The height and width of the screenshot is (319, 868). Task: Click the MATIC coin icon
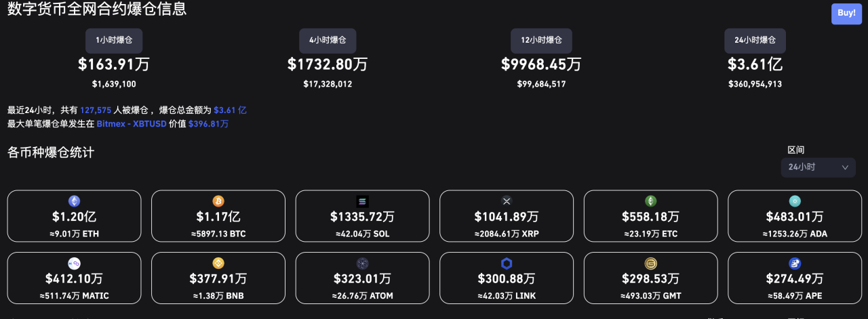(x=74, y=263)
